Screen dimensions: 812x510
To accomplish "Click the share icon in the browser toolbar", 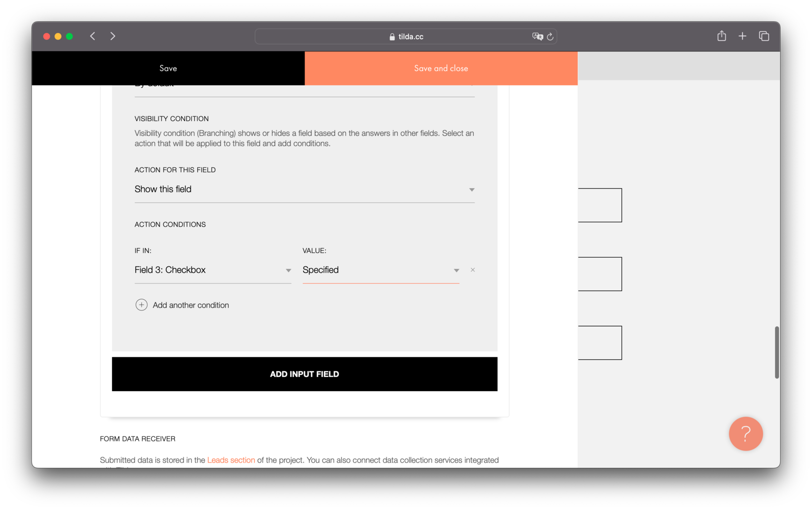I will pos(722,36).
